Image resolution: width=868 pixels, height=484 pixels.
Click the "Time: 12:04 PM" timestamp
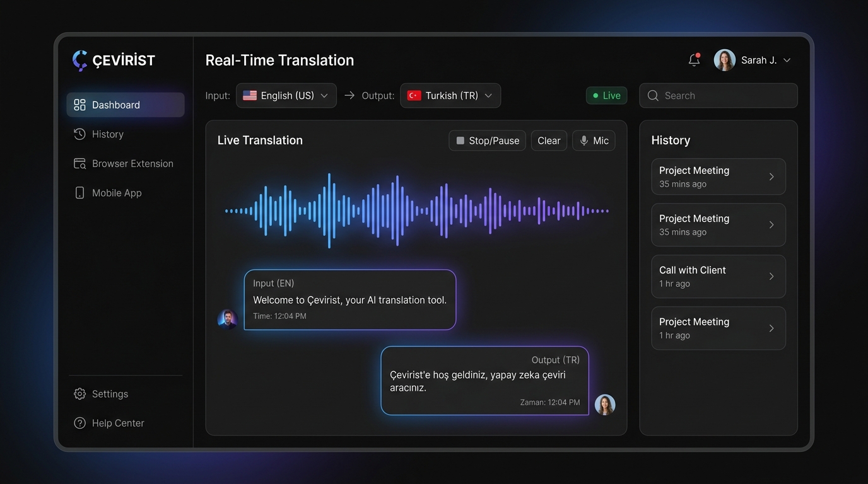tap(279, 316)
